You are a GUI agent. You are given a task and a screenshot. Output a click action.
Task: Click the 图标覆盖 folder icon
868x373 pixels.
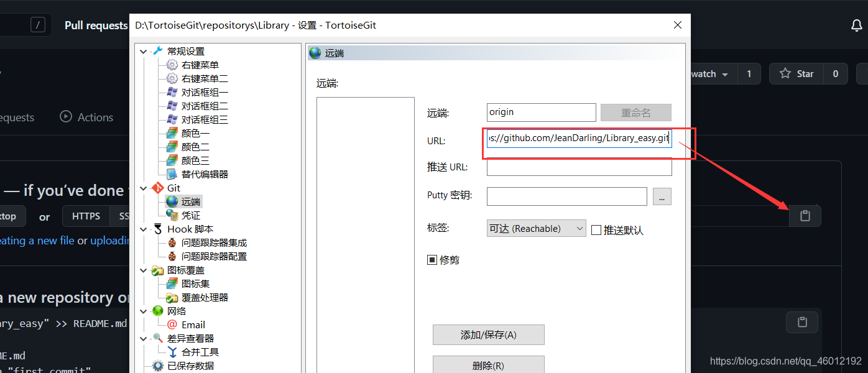point(158,270)
